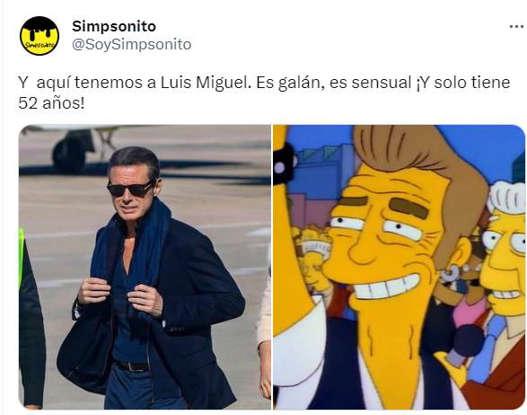The width and height of the screenshot is (527, 415).
Task: Click the man's belt in the photo
Action: (x=133, y=366)
